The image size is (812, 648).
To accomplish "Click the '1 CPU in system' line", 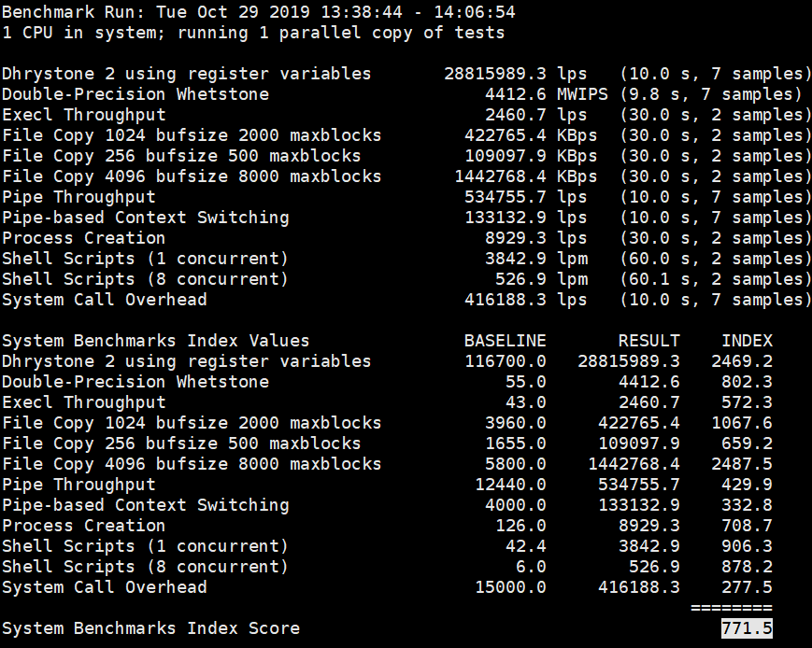I will pyautogui.click(x=252, y=33).
